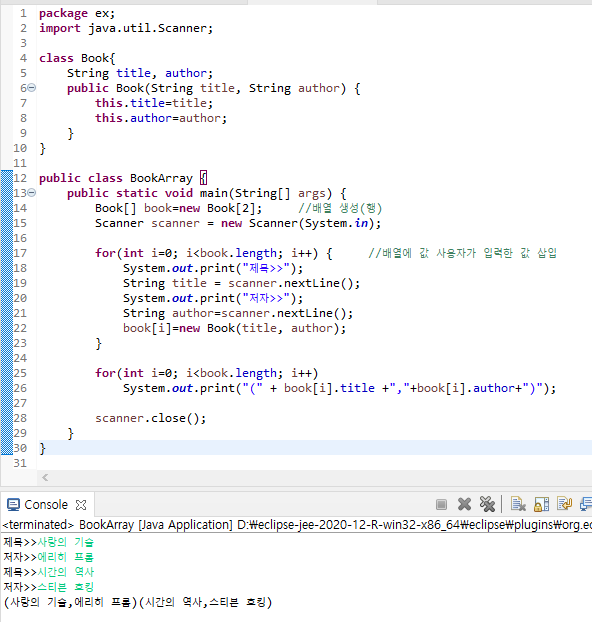Screen dimensions: 592x622
Task: Click 'public class BookArray' on line 12
Action: 115,178
